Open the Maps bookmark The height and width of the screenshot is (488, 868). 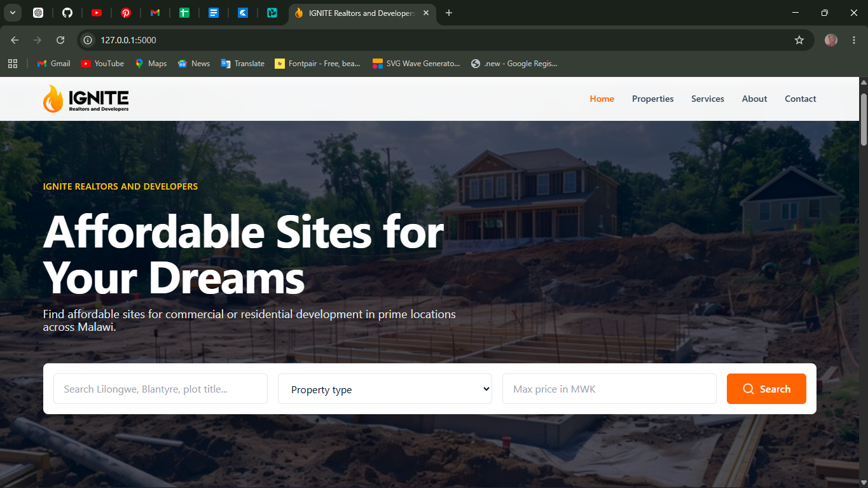151,64
